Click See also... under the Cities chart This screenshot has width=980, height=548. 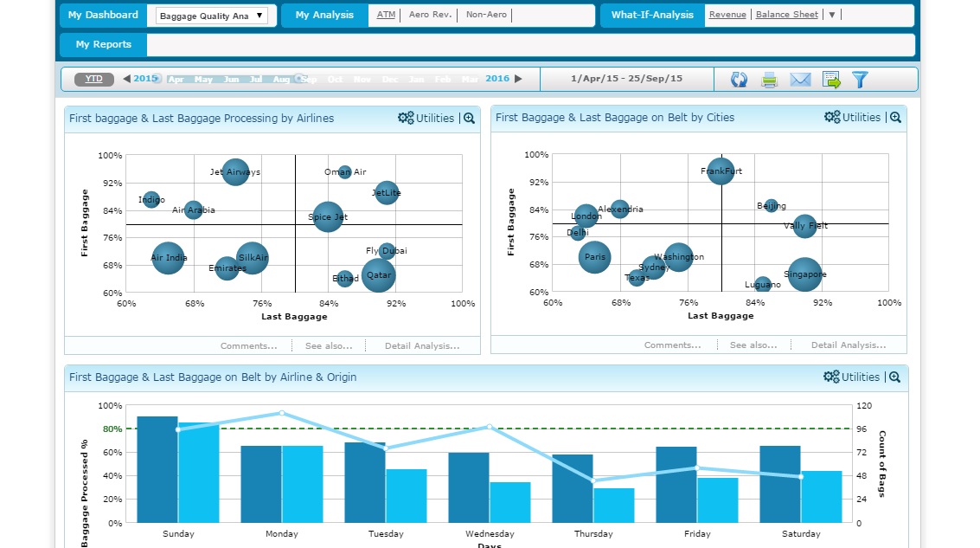753,345
